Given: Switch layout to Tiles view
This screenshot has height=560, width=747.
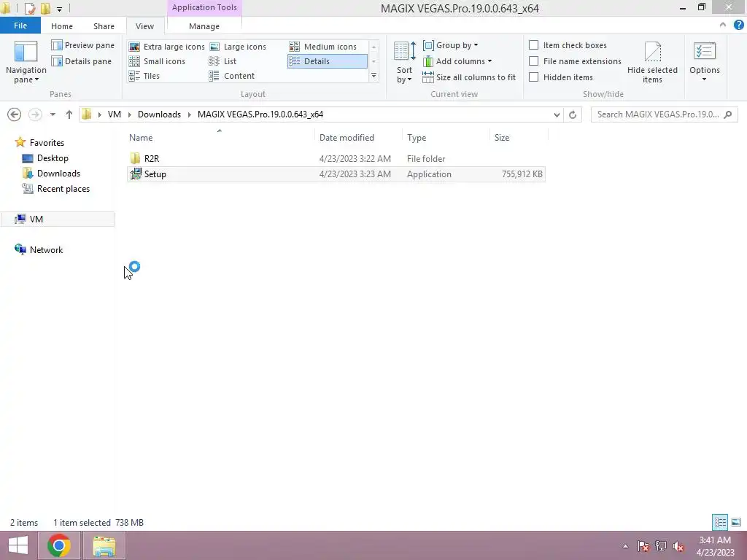Looking at the screenshot, I should point(144,76).
